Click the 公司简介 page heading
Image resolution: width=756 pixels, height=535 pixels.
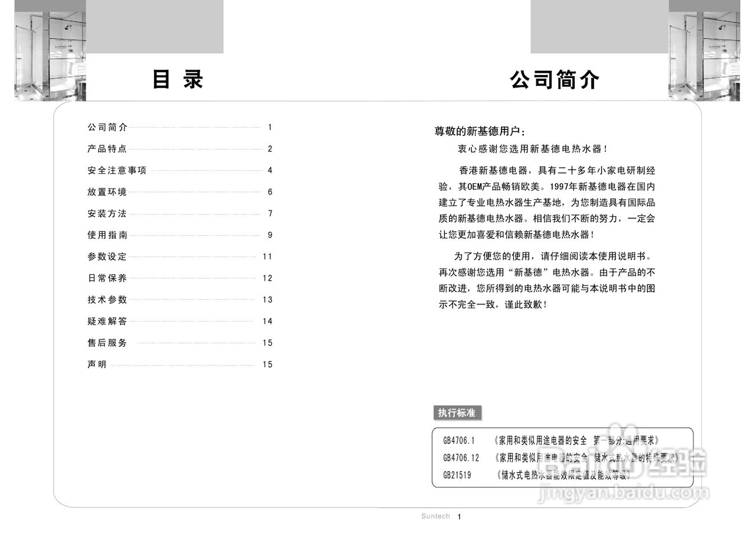tap(555, 80)
